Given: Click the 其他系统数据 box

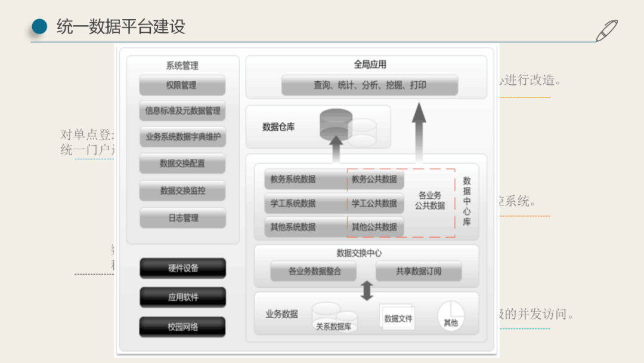Looking at the screenshot, I should (x=306, y=227).
